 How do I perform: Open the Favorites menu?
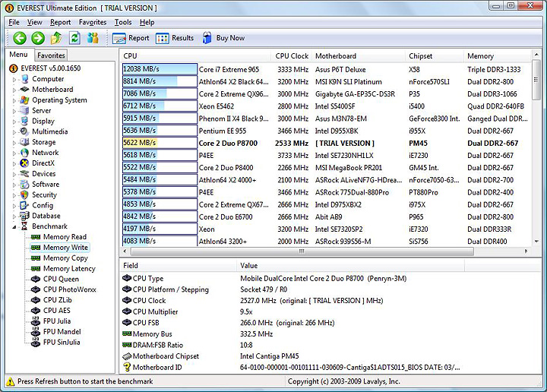pyautogui.click(x=93, y=22)
